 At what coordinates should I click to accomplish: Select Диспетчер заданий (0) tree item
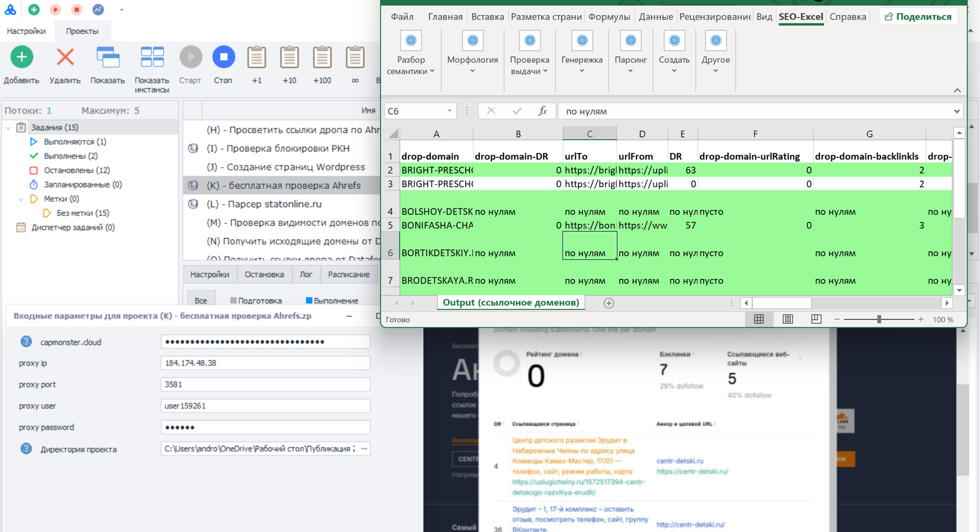point(73,227)
